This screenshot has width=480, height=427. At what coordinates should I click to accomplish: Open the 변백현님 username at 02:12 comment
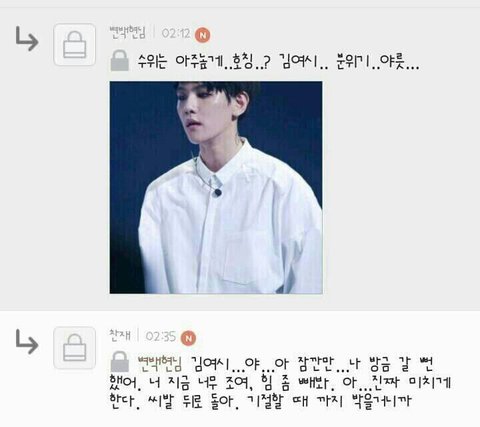click(x=128, y=33)
